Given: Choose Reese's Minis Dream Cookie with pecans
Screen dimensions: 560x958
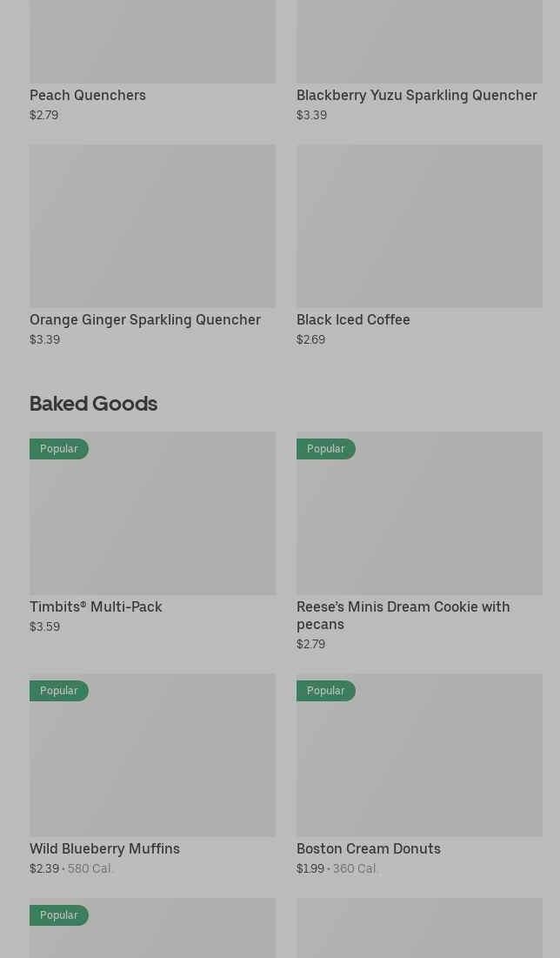Looking at the screenshot, I should point(403,615).
